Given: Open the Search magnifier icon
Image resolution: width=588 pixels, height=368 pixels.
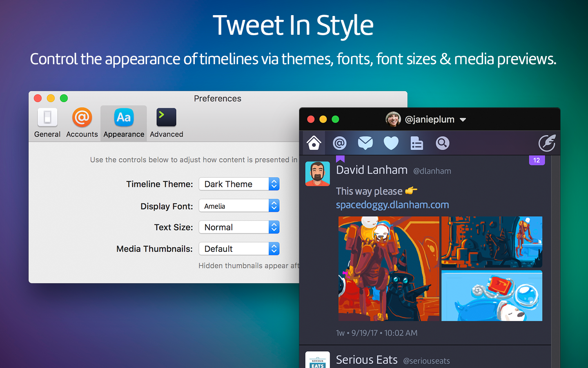Looking at the screenshot, I should pyautogui.click(x=442, y=143).
